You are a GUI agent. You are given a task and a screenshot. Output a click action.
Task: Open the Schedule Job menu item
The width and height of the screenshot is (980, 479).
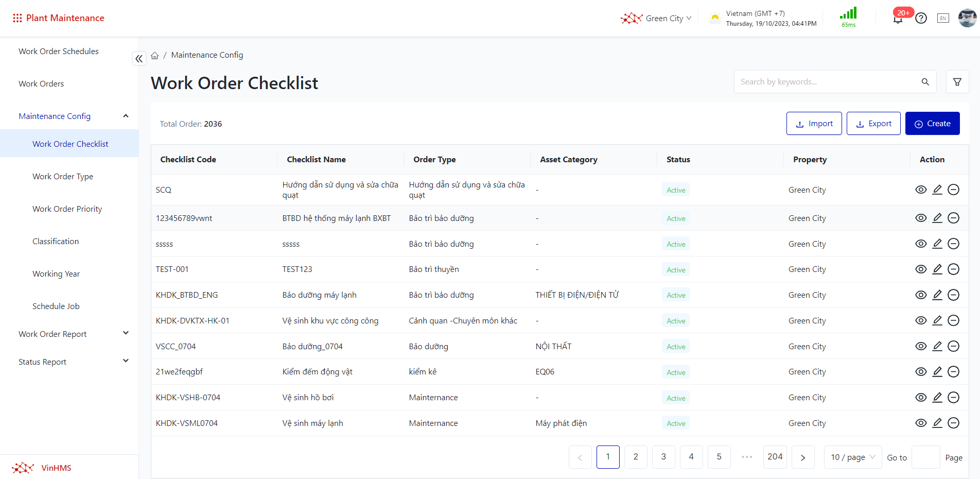click(x=56, y=306)
